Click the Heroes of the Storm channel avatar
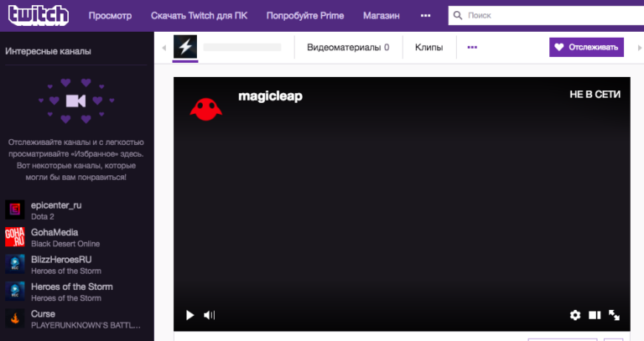Screen dimensions: 644x341 [15, 291]
